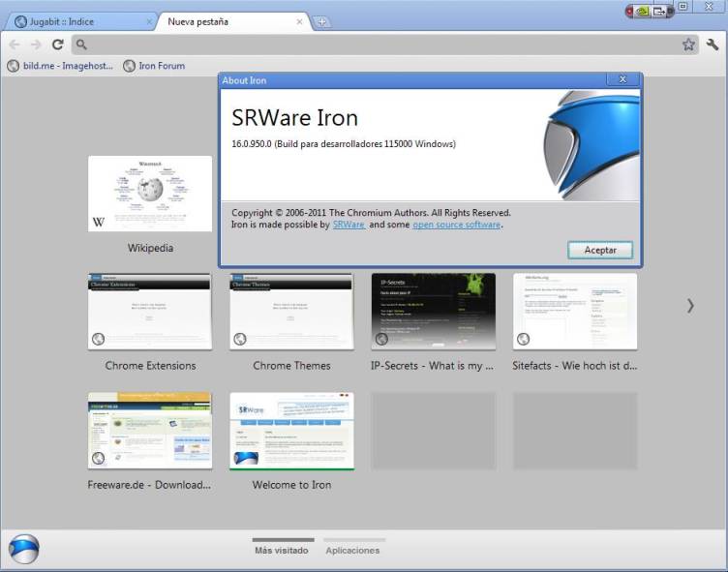
Task: Click the search magnifier in the address bar
Action: (81, 45)
